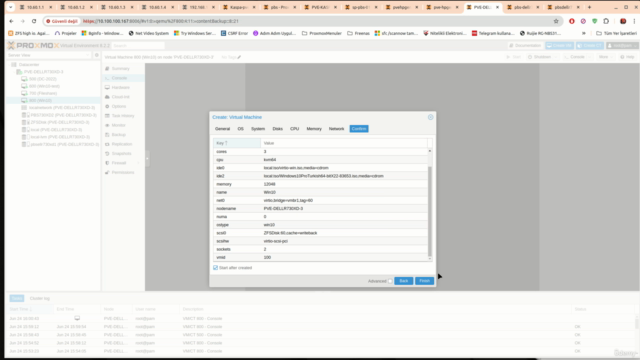This screenshot has width=640, height=360.
Task: Toggle the Start after created checkbox
Action: [216, 268]
